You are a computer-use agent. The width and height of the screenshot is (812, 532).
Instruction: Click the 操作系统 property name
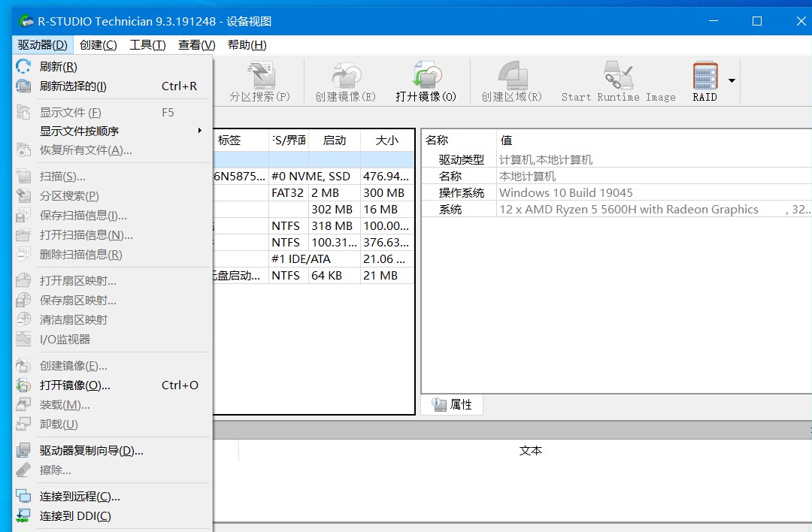pyautogui.click(x=461, y=192)
